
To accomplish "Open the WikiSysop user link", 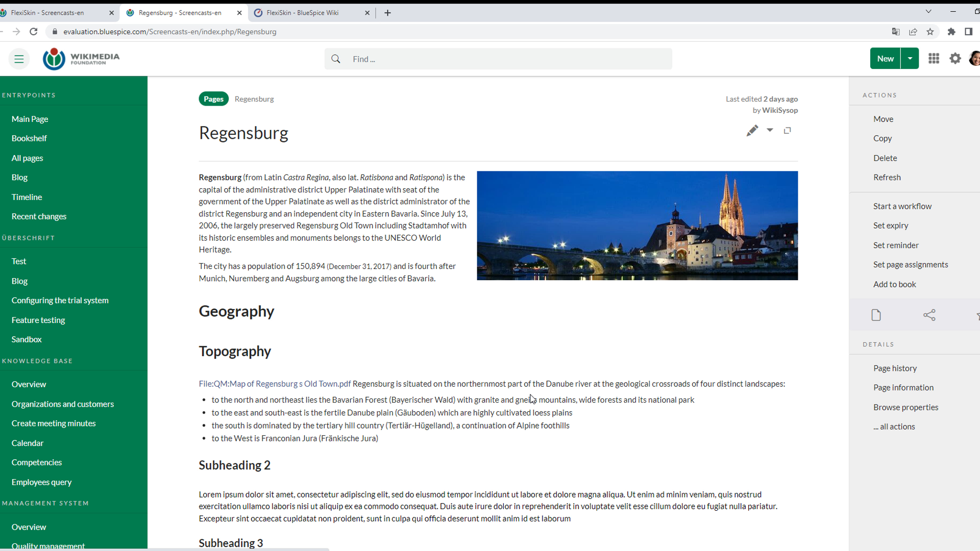I will tap(779, 110).
